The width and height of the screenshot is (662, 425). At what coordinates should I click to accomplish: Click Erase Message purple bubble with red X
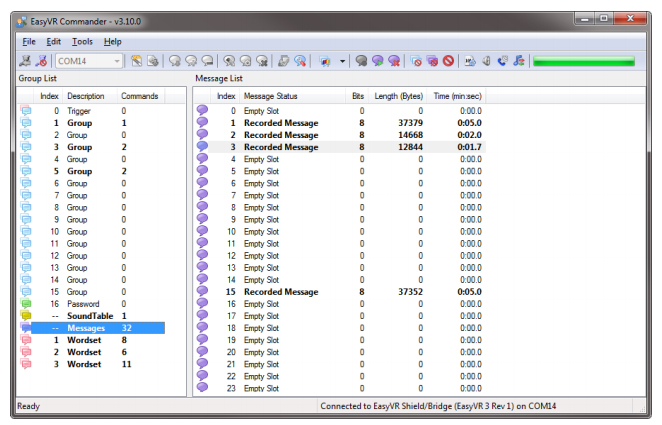point(394,61)
